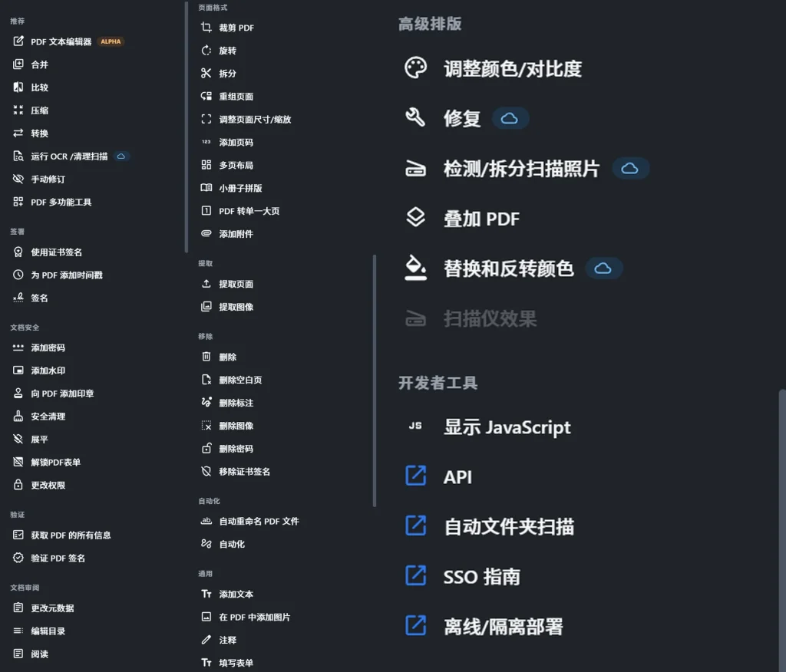Click the 删除 trash icon

pos(206,357)
